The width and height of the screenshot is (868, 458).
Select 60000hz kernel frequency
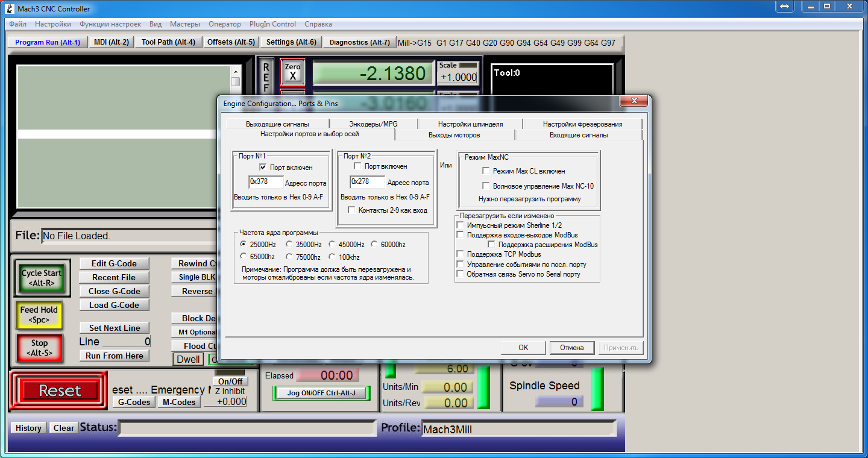click(x=374, y=245)
